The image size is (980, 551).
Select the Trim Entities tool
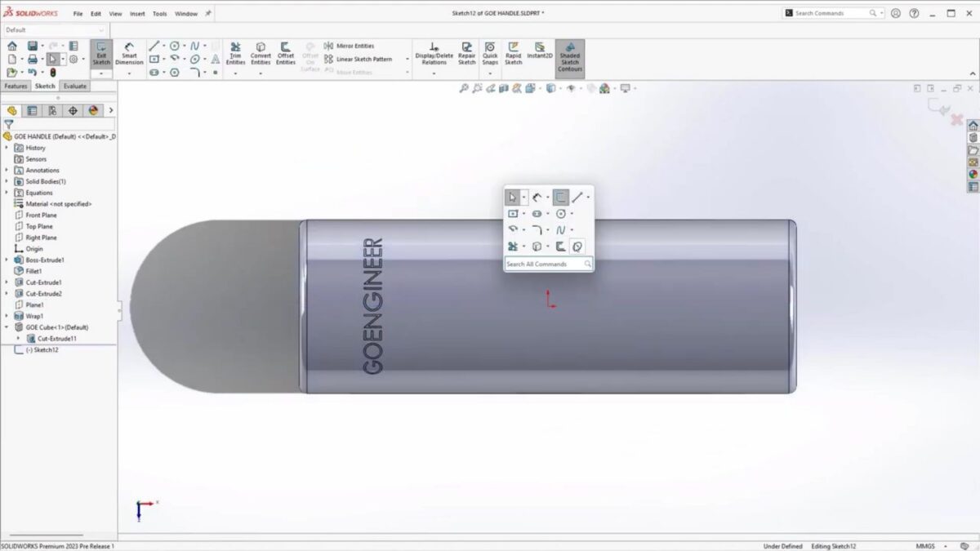[235, 54]
